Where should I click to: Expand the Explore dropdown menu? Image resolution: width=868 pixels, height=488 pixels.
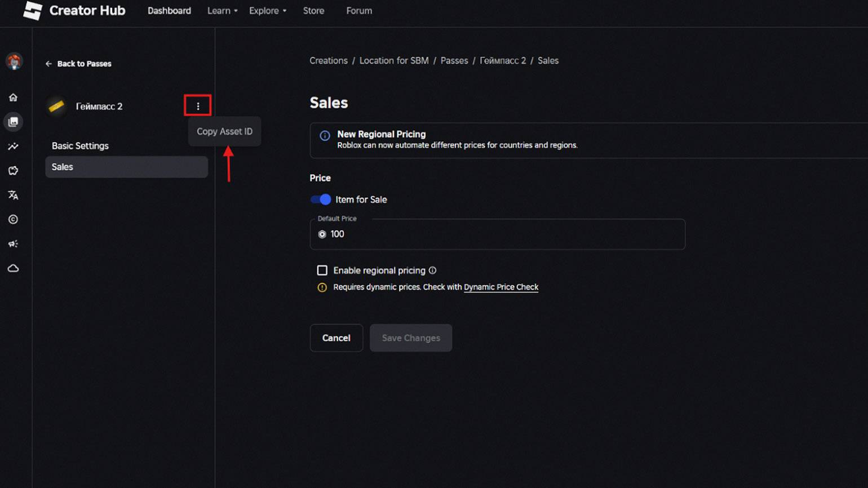[x=267, y=11]
